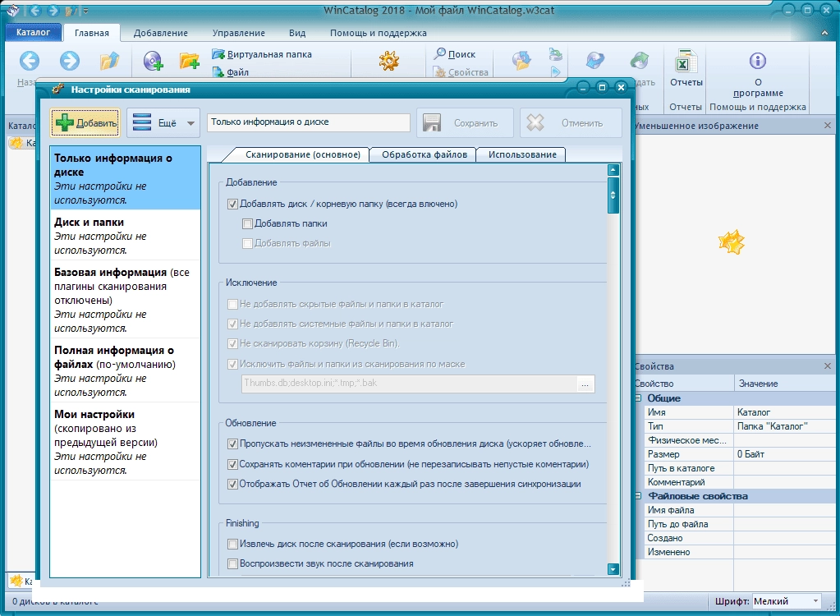Select Использование tab
This screenshot has width=840, height=616.
tap(522, 154)
